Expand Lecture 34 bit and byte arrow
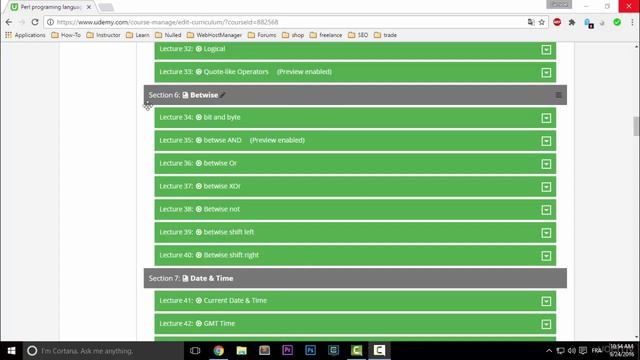Image resolution: width=640 pixels, height=360 pixels. pos(546,118)
